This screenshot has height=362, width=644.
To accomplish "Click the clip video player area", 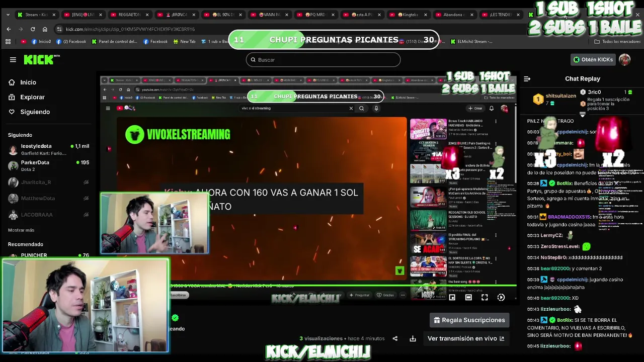I will click(308, 189).
